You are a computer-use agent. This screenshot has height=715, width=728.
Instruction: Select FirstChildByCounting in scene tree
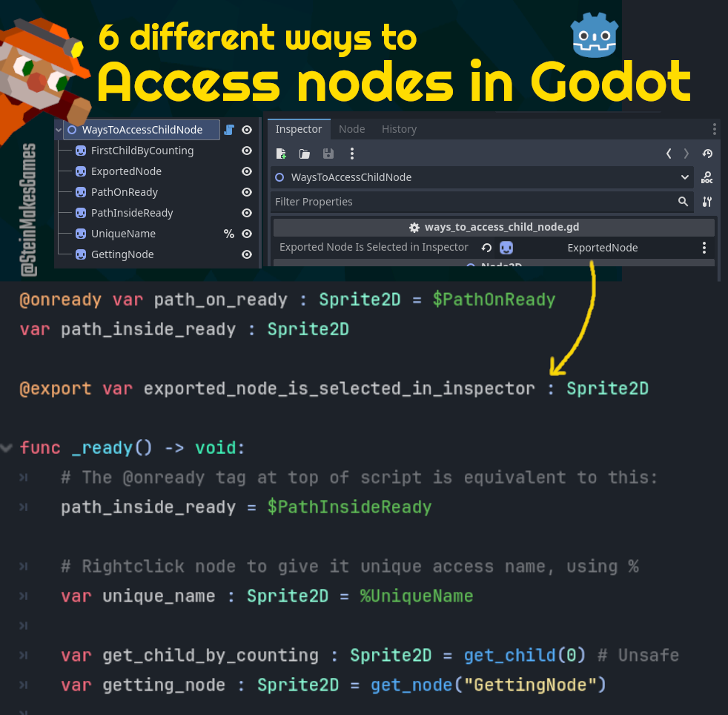(x=142, y=151)
